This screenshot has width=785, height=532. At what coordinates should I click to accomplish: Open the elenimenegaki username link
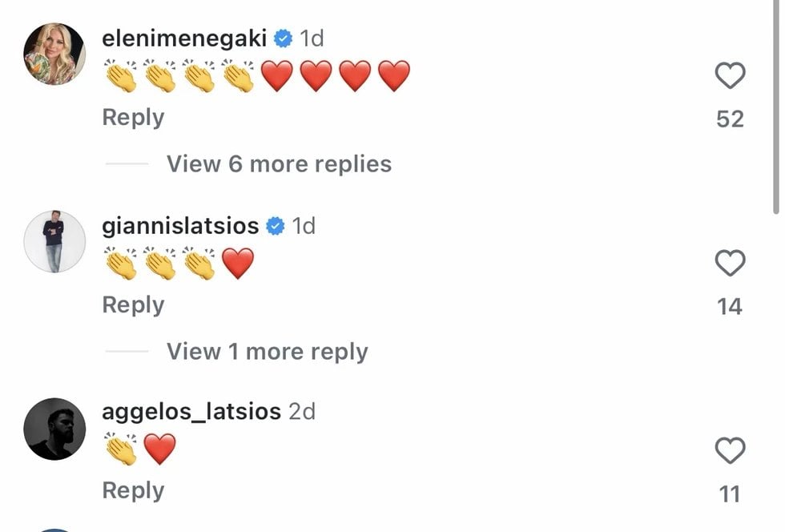[x=184, y=38]
